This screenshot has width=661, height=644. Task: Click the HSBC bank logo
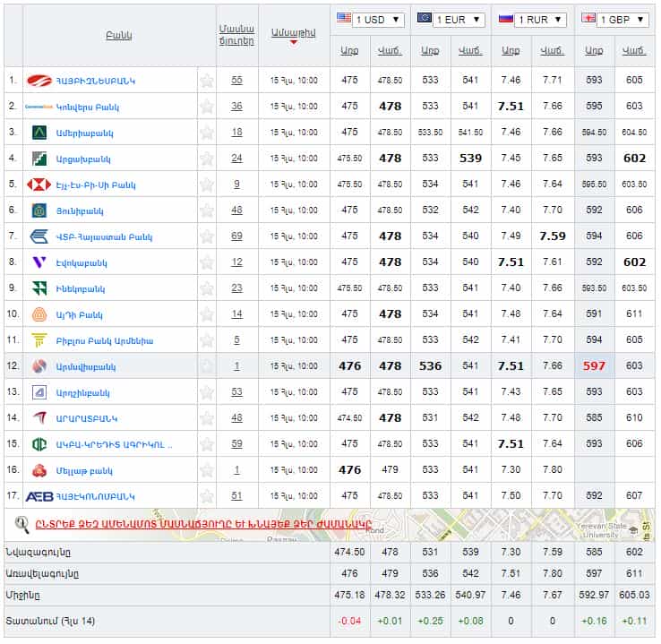point(39,185)
